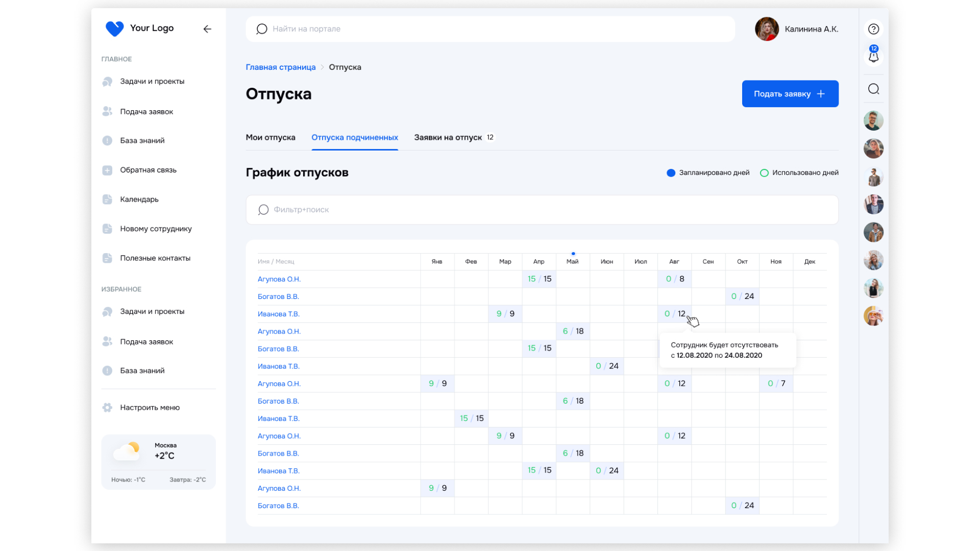Click Использовано дней green legend circle
980x551 pixels.
[764, 173]
